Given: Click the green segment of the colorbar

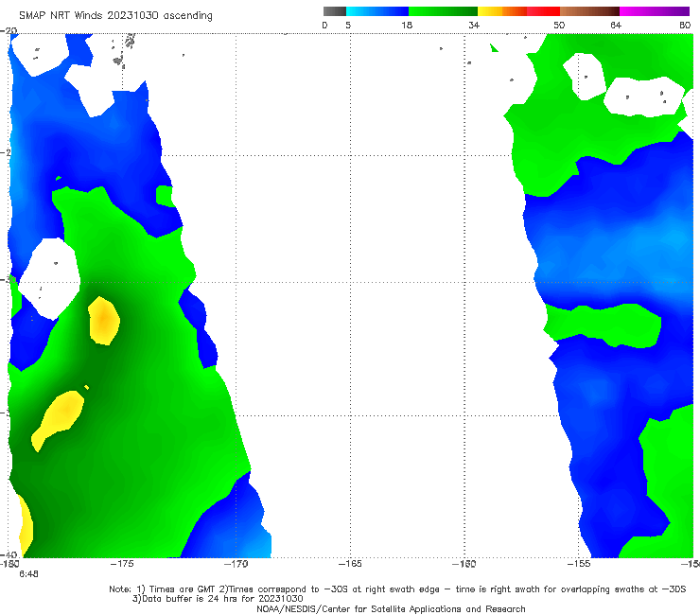Looking at the screenshot, I should pyautogui.click(x=443, y=11).
